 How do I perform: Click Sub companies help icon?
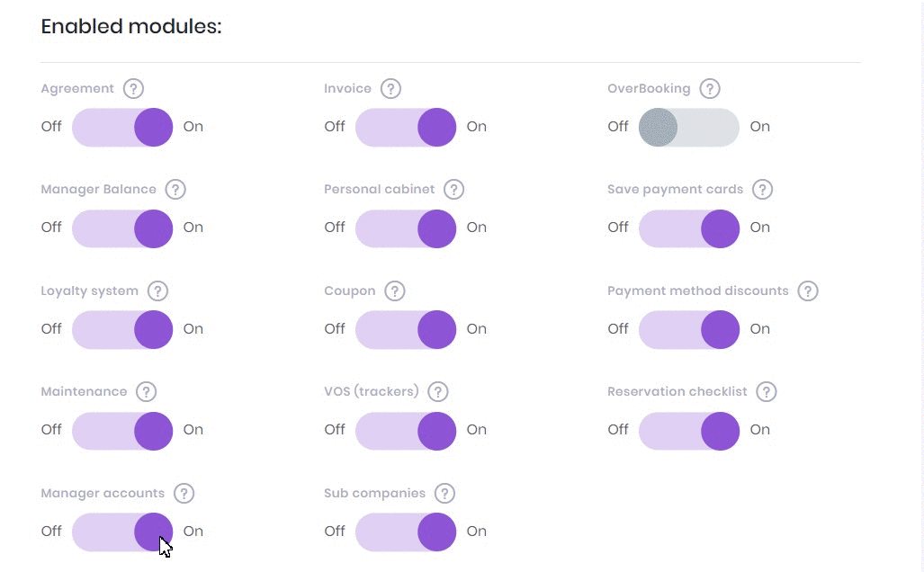(444, 494)
